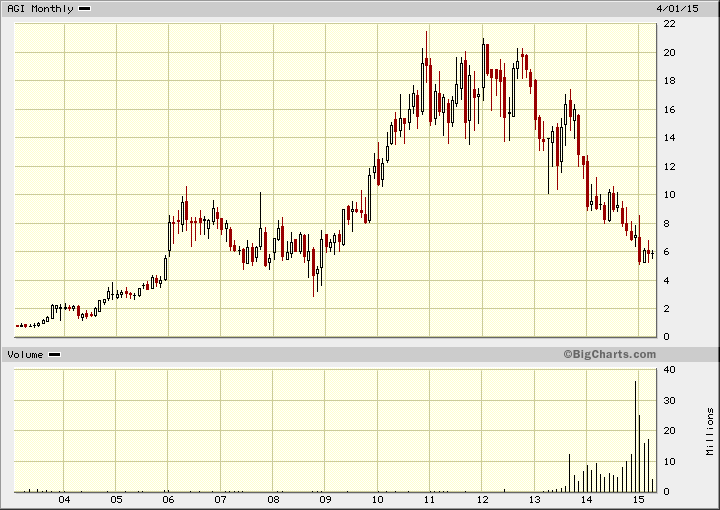Click the 05 year label on time axis
Screen dimensions: 720x510
click(x=116, y=500)
